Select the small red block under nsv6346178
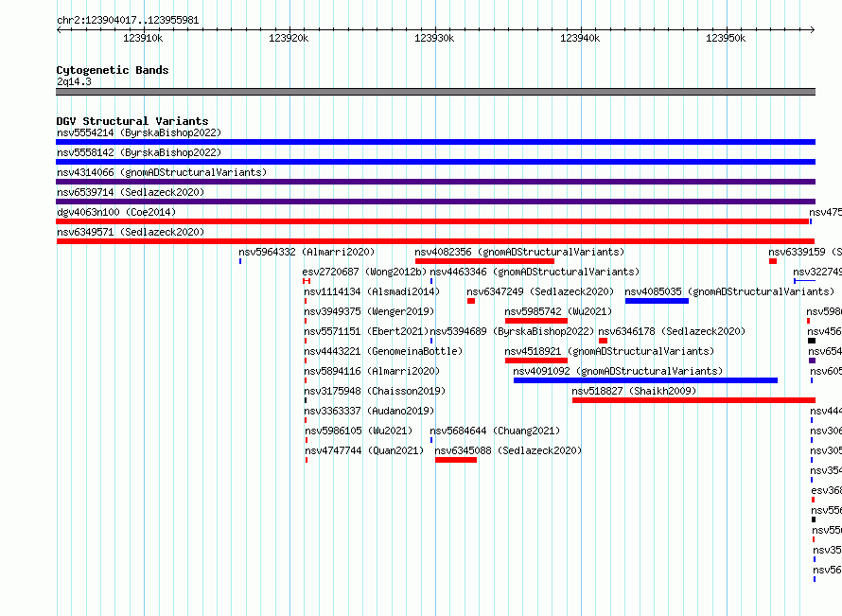Viewport: 842px width, 616px height. [603, 341]
